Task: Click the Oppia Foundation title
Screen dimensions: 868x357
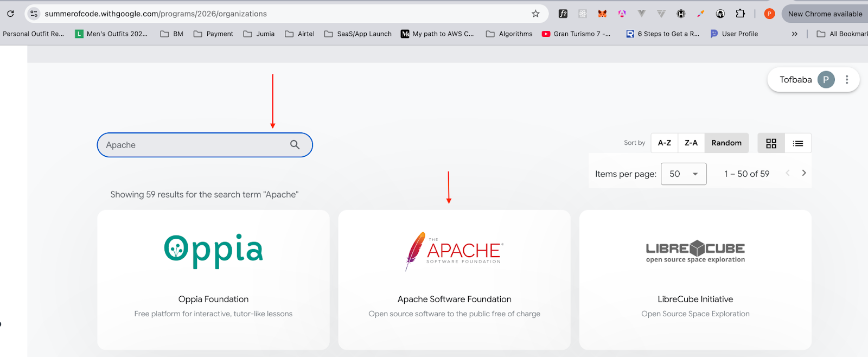Action: [213, 299]
